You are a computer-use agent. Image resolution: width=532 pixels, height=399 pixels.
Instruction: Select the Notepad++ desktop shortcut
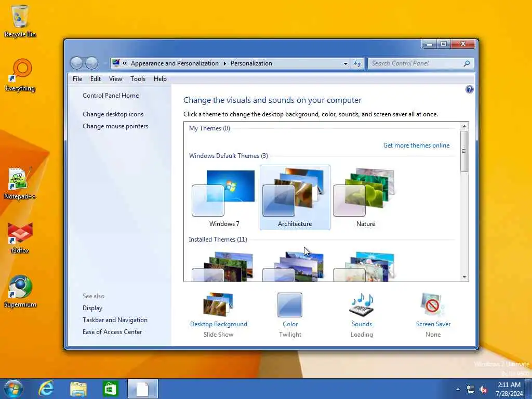[x=20, y=183]
